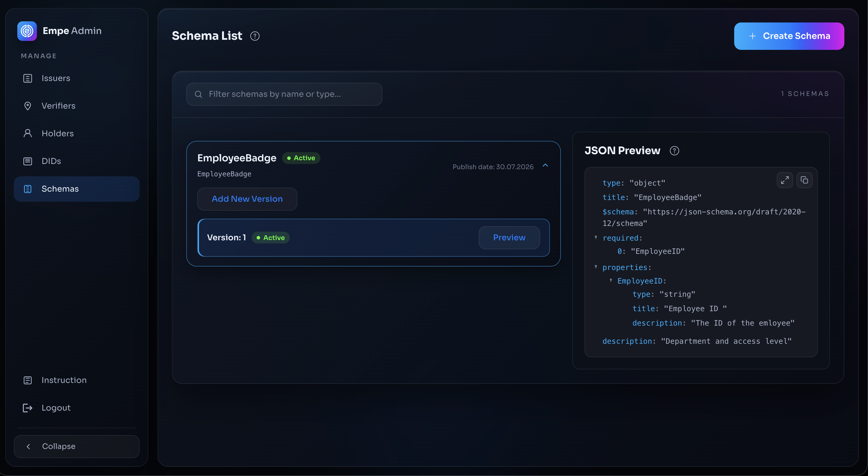The height and width of the screenshot is (476, 868).
Task: Click the "Department and access level" value
Action: (726, 341)
